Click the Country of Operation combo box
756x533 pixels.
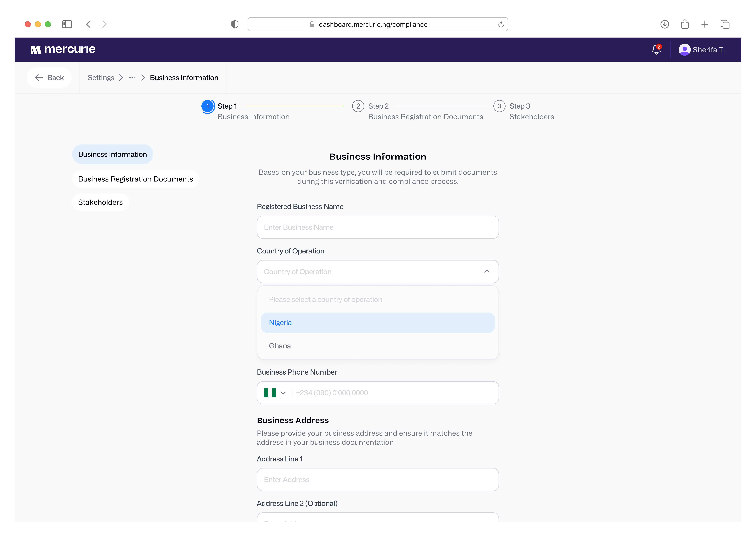point(378,272)
